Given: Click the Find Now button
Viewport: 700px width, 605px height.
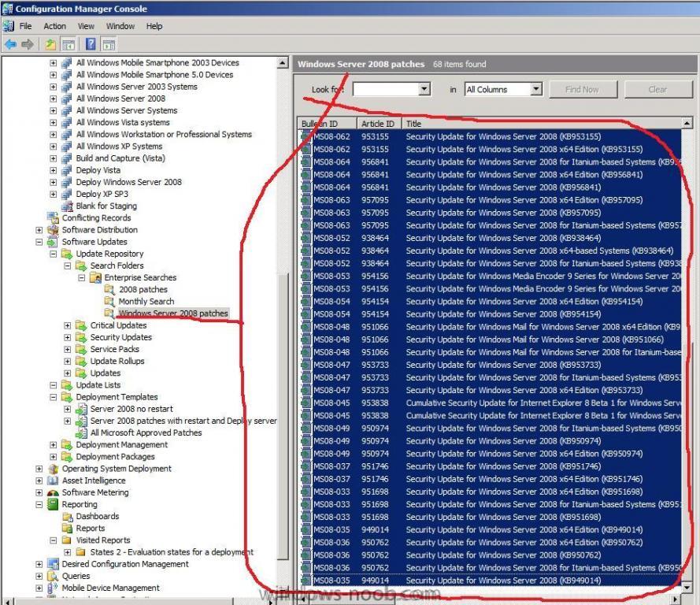Looking at the screenshot, I should tap(583, 89).
